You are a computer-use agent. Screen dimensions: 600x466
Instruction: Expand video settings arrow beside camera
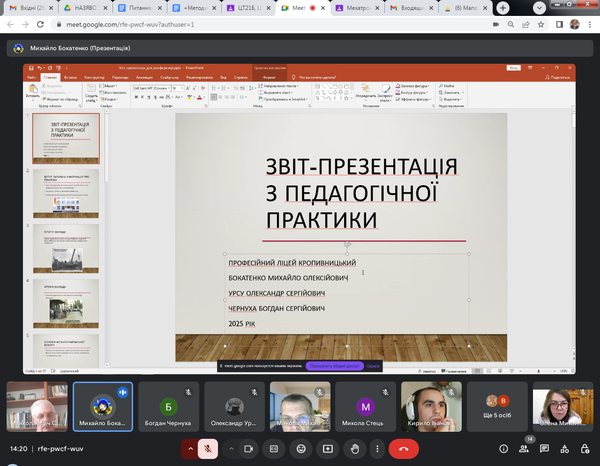(x=233, y=449)
